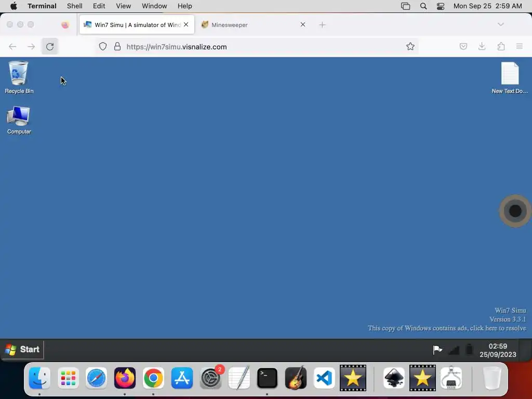Go forward in browser history
The image size is (532, 399).
(31, 46)
